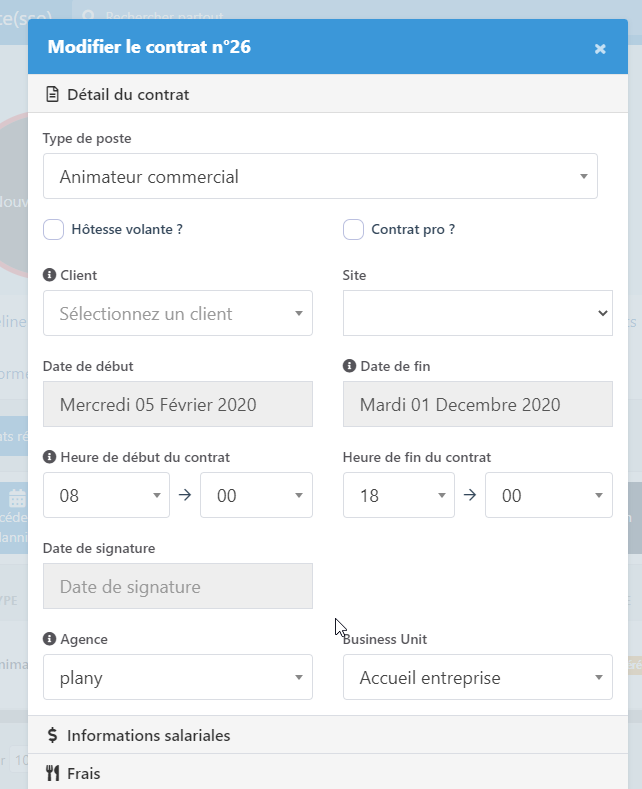Image resolution: width=642 pixels, height=789 pixels.
Task: Click info icon for Heure de début du contrat
Action: [x=49, y=457]
